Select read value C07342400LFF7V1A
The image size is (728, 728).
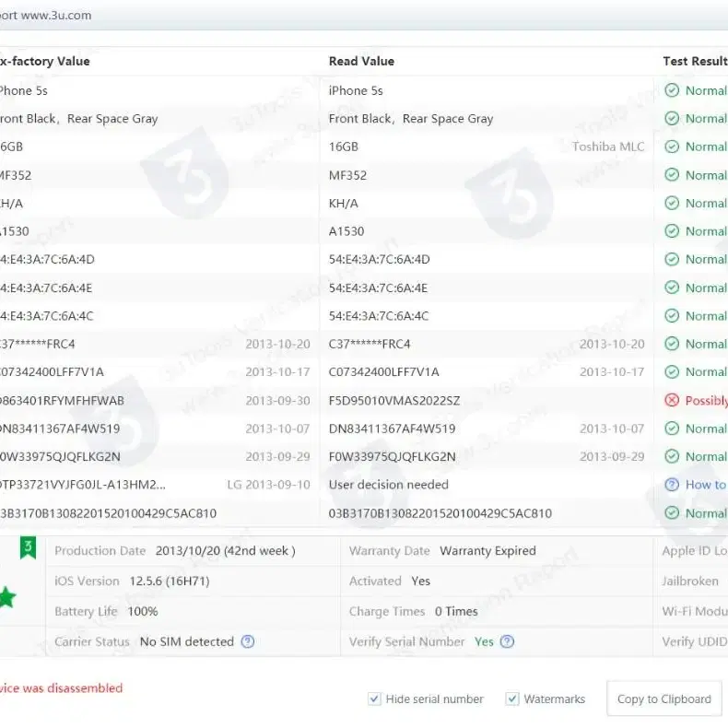point(384,372)
